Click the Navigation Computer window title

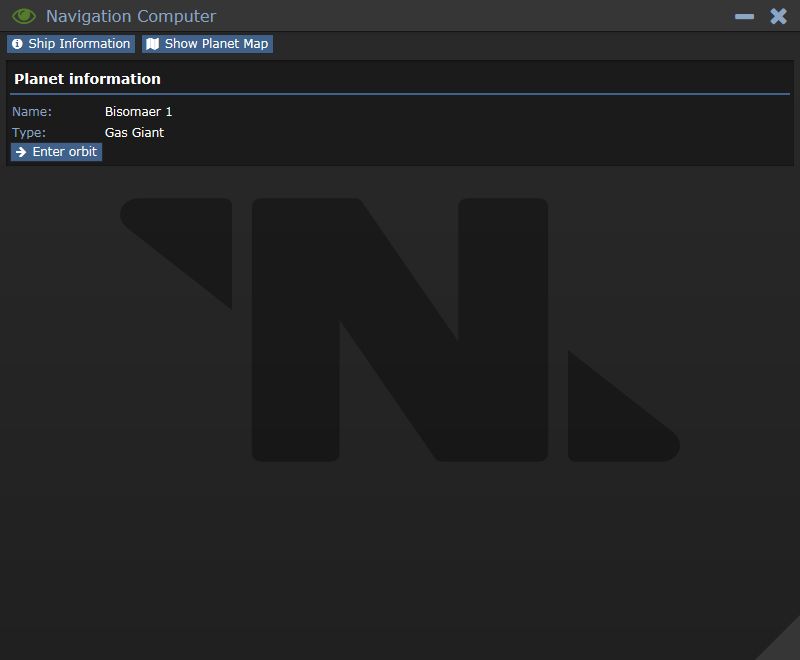coord(131,16)
